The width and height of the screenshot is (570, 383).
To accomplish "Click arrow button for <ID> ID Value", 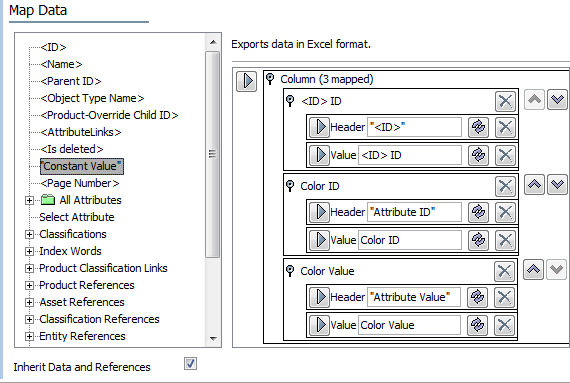I will [320, 155].
